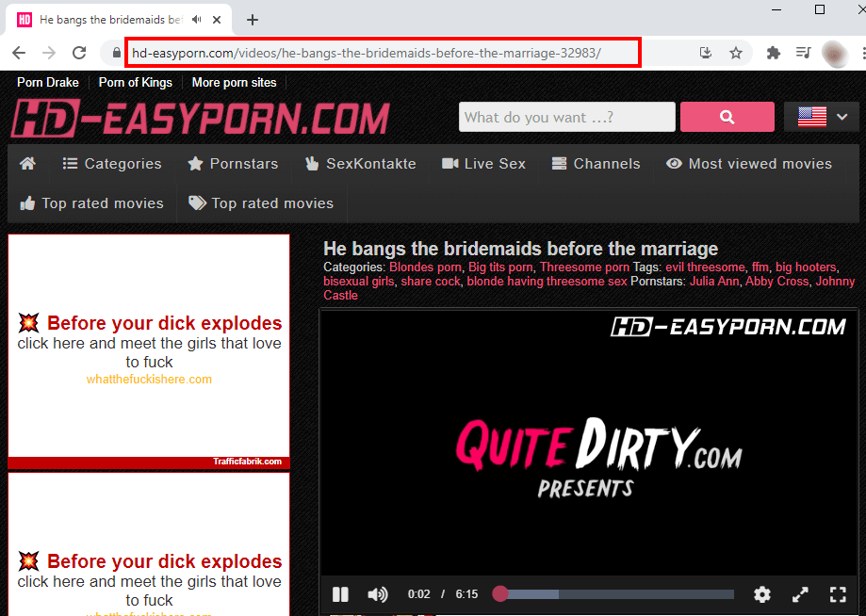Open the bisexual girls tag link

pos(359,282)
